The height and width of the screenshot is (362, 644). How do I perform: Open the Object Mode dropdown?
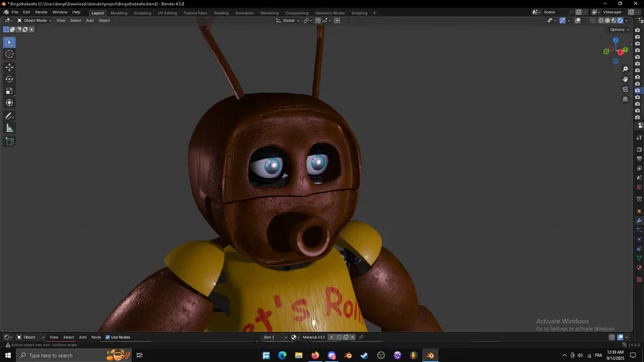33,21
